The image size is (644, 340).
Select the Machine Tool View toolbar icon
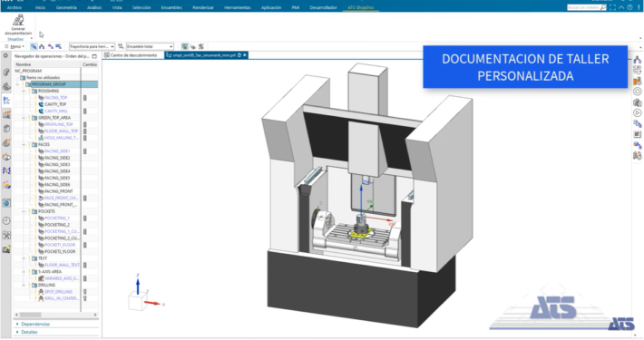[42, 46]
